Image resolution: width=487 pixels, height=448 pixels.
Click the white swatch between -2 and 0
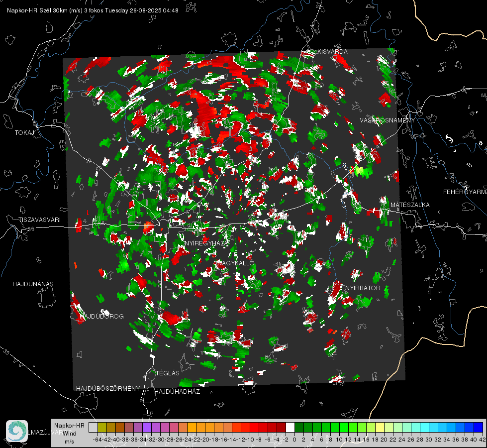click(290, 428)
